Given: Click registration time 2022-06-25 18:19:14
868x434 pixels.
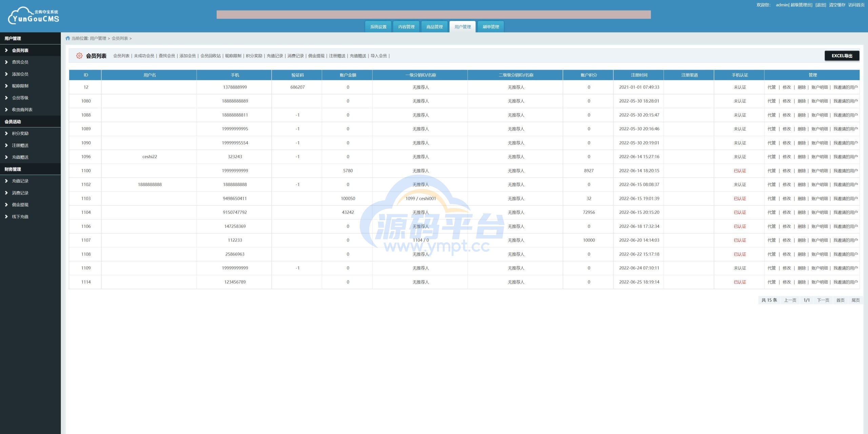Looking at the screenshot, I should pos(639,282).
